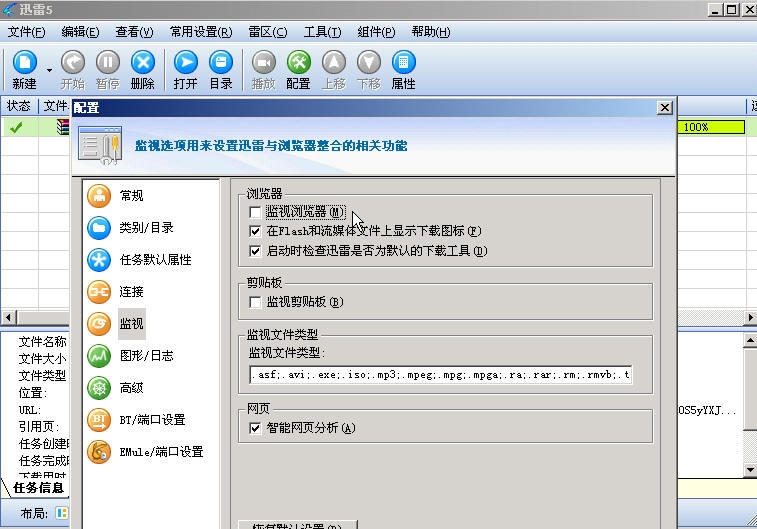
Task: Click right arrow of the horizontal task list scrollbar
Action: (750, 318)
